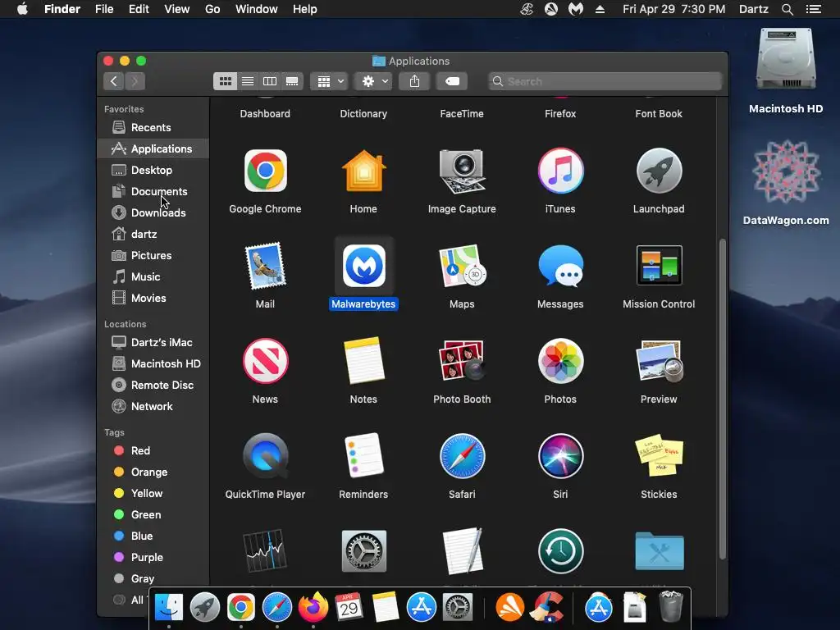
Task: Open the Window menu
Action: click(x=257, y=9)
